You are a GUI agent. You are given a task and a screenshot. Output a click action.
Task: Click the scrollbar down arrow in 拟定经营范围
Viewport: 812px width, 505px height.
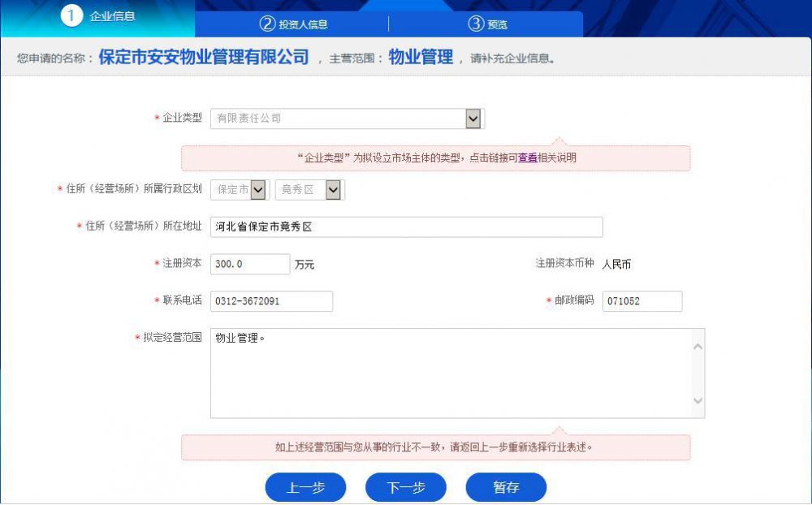tap(697, 400)
